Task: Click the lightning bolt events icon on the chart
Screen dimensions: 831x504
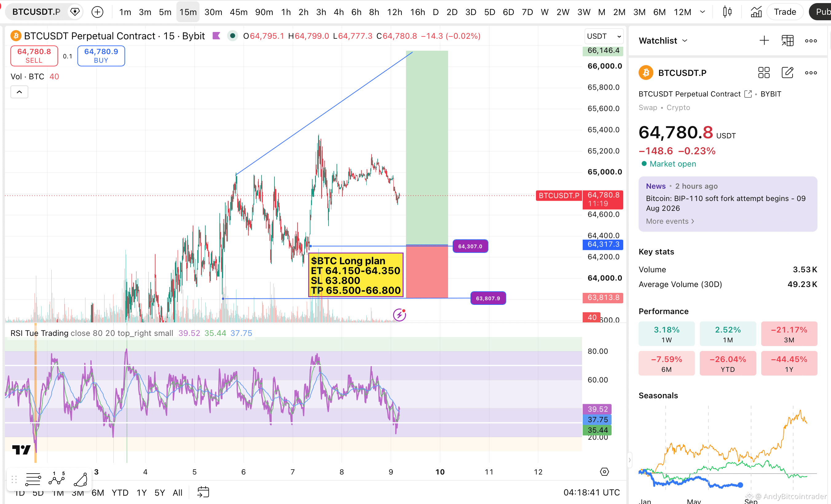Action: (x=399, y=315)
